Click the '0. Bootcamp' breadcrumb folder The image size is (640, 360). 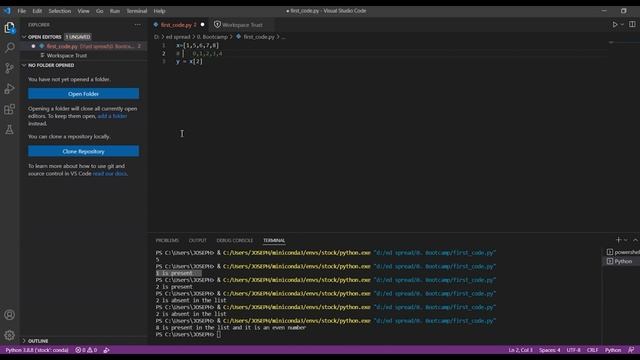click(212, 37)
